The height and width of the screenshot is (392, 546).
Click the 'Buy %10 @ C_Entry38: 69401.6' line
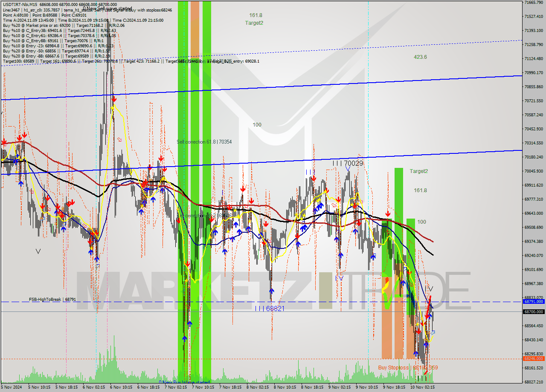59,30
